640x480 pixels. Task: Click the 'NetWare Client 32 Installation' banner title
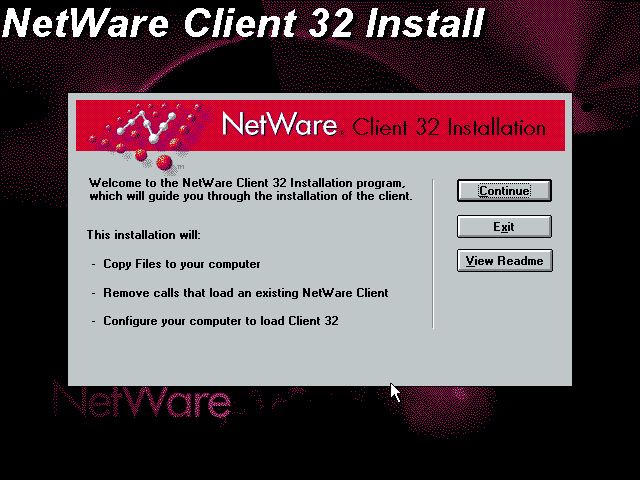(x=384, y=125)
